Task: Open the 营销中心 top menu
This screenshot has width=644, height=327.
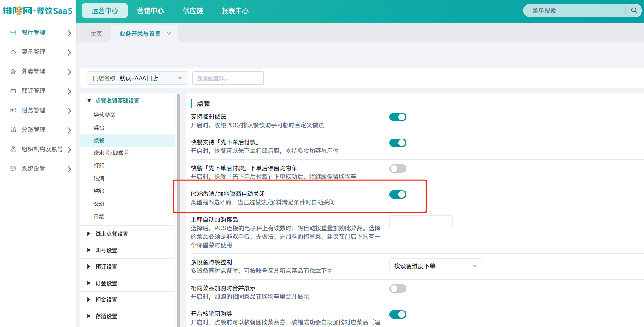Action: pyautogui.click(x=151, y=11)
